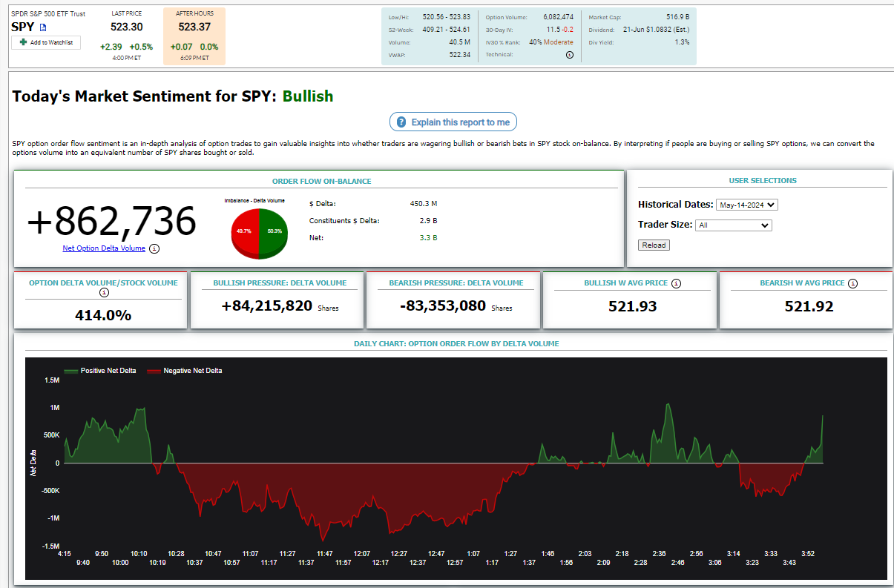Viewport: 894px width, 588px height.
Task: Click the question mark icon in Explain button
Action: pos(401,122)
